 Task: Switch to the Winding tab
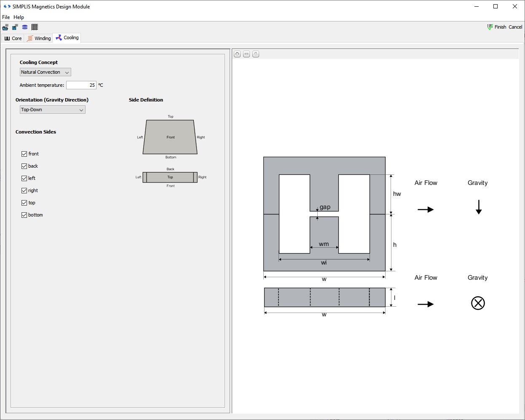coord(39,38)
